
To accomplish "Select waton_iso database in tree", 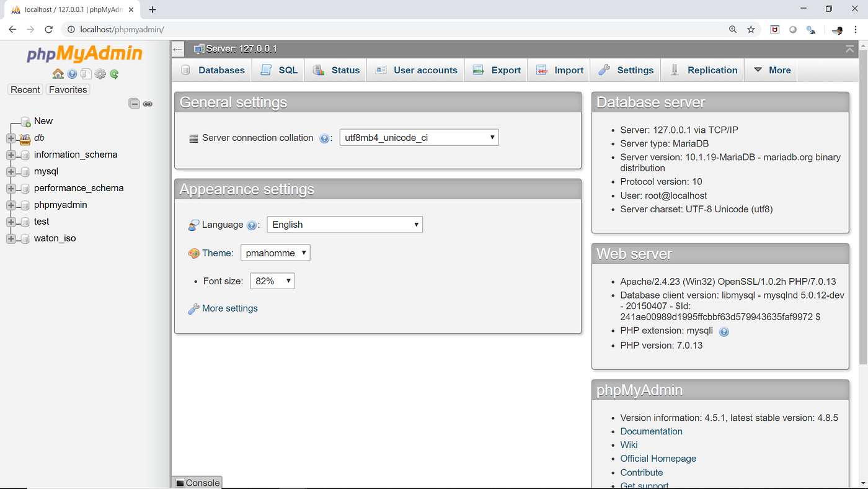I will pos(55,238).
